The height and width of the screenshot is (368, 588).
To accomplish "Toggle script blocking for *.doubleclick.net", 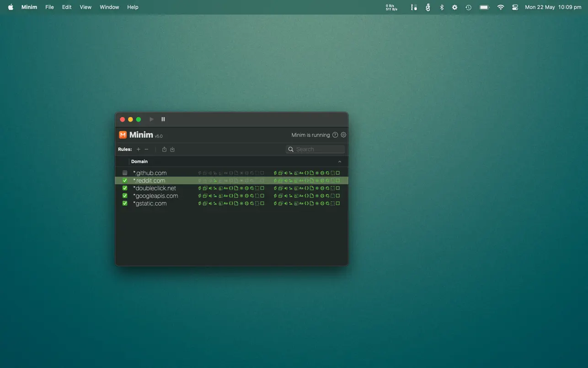I will (199, 188).
